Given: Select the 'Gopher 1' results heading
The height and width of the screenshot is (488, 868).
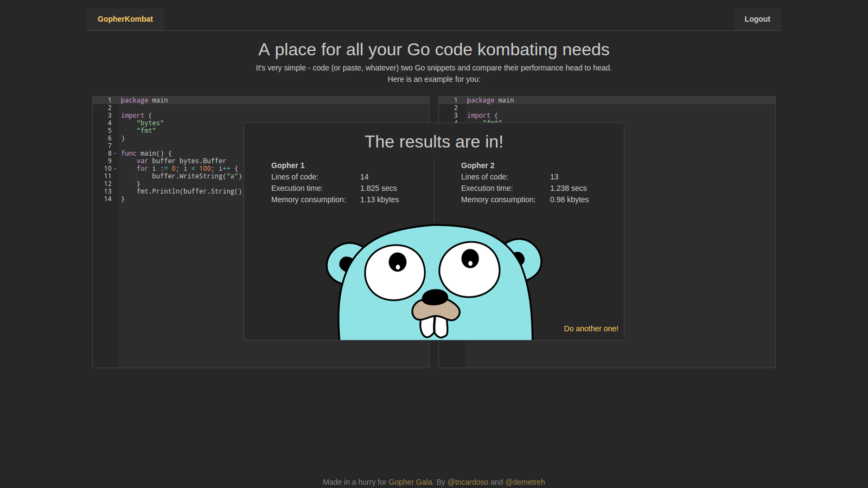Looking at the screenshot, I should pos(288,165).
